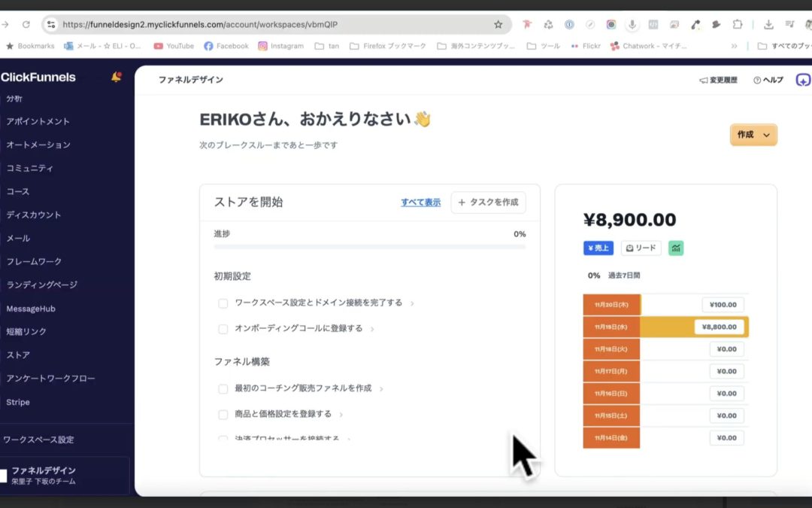Click the すべて表示 link
This screenshot has width=812, height=508.
click(420, 202)
